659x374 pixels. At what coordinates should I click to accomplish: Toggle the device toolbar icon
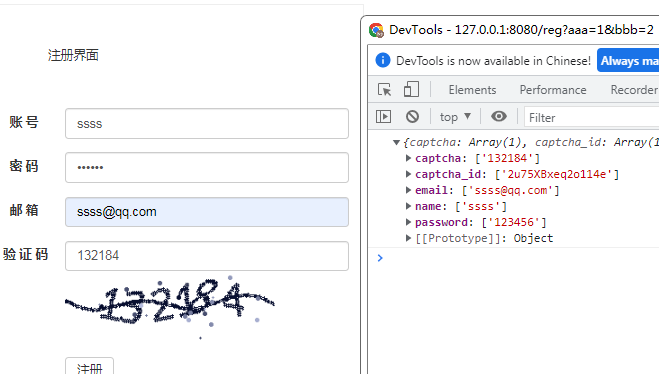coord(411,90)
